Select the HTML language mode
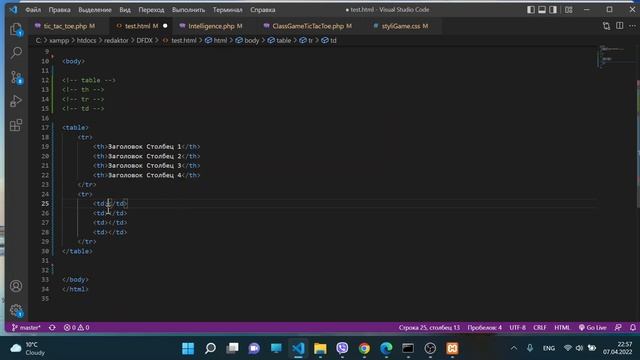The height and width of the screenshot is (360, 640). tap(562, 328)
